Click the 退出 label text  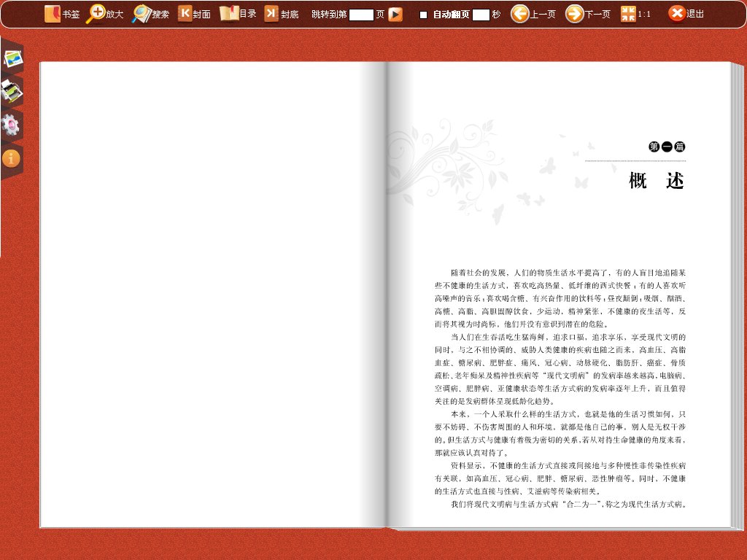695,14
